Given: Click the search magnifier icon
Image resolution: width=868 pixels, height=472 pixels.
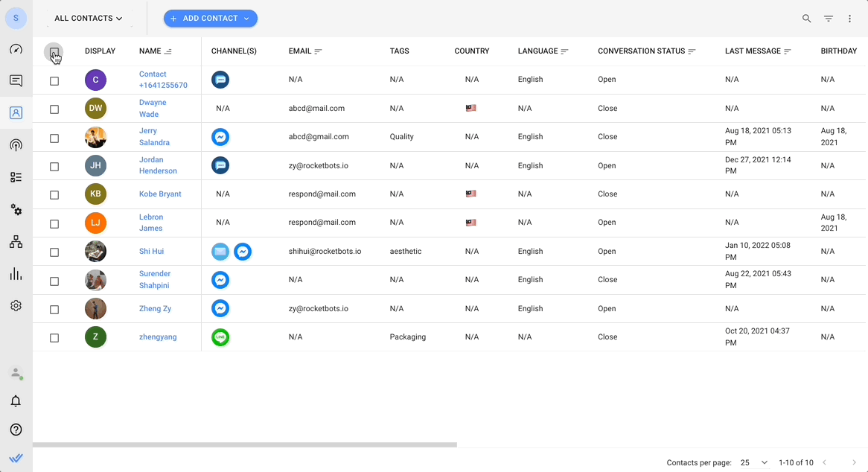Looking at the screenshot, I should [806, 19].
